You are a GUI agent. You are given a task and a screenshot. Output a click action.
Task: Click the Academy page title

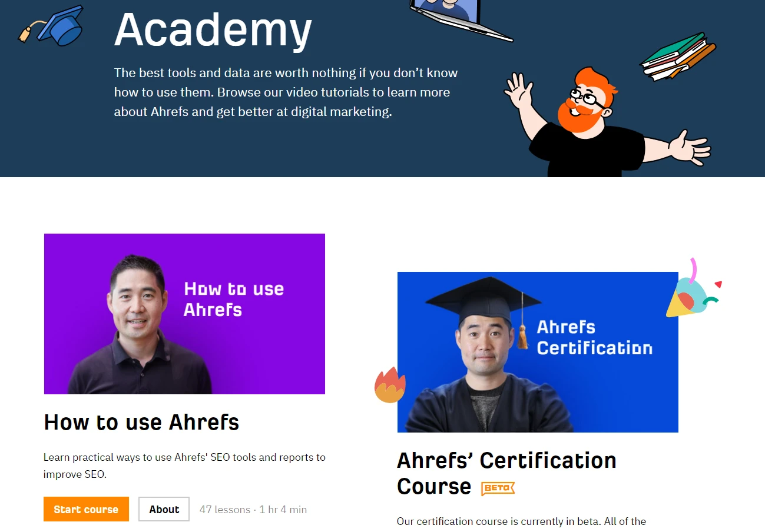click(x=213, y=28)
